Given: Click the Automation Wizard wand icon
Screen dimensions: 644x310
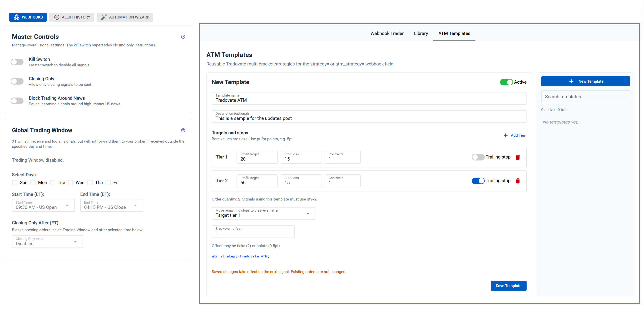Looking at the screenshot, I should pos(104,17).
